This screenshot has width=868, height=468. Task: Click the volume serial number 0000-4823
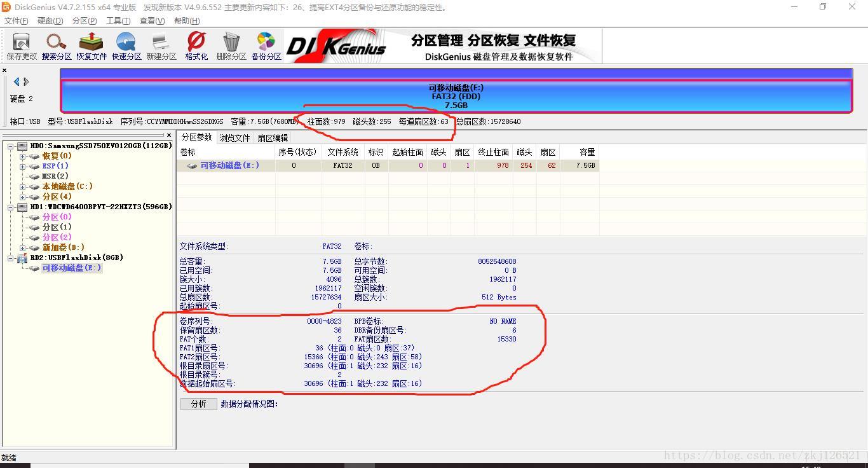pyautogui.click(x=324, y=321)
